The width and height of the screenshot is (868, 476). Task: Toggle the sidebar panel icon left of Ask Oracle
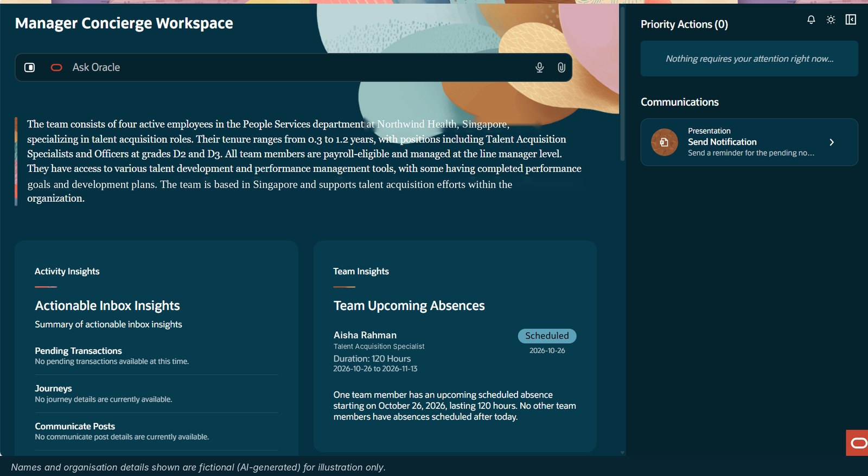point(29,67)
